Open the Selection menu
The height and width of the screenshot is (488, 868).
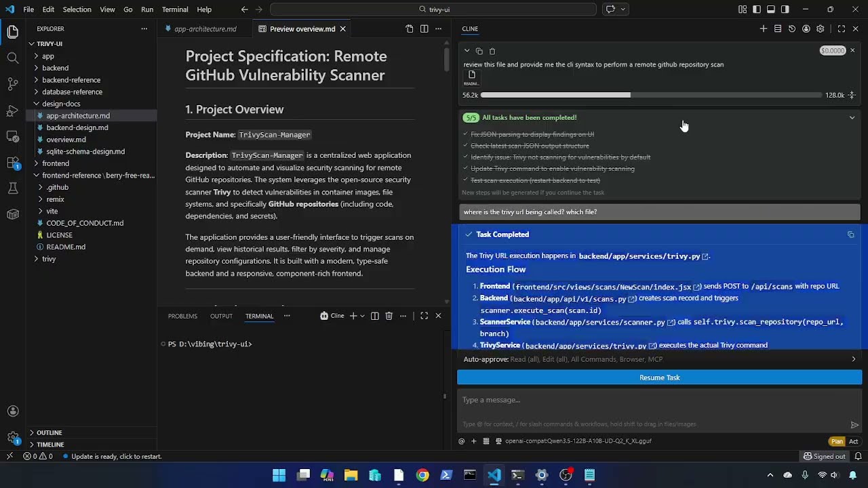pos(77,9)
